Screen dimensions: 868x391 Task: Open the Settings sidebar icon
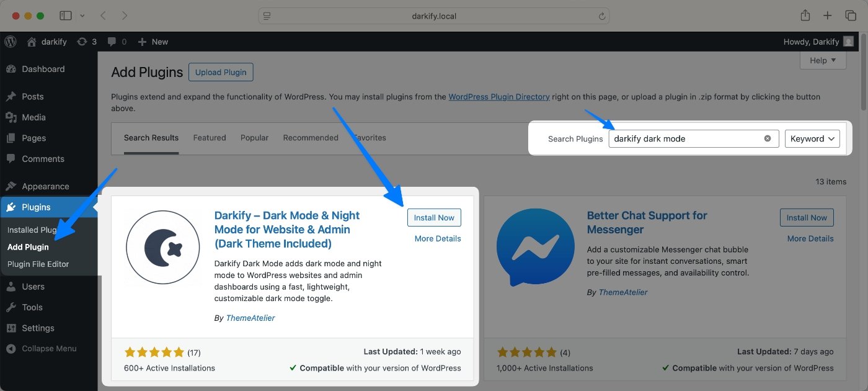tap(12, 328)
